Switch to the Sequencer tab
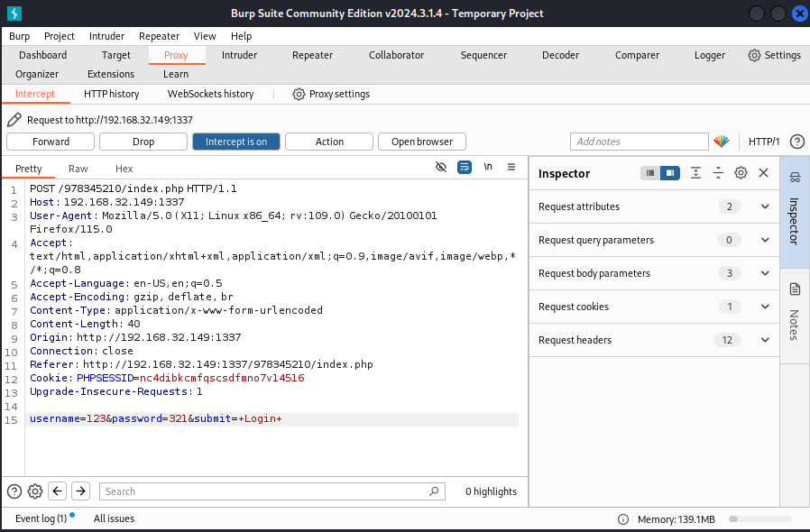 pos(483,55)
